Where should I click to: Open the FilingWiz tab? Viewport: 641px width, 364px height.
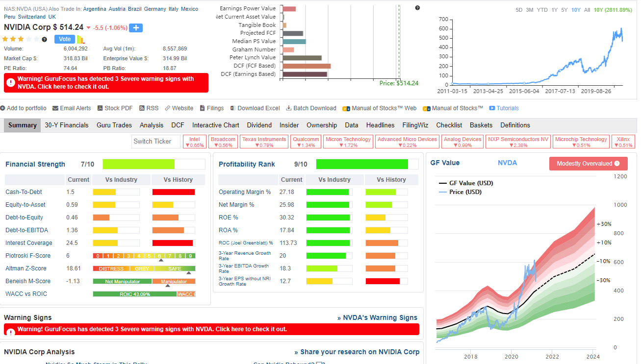415,125
